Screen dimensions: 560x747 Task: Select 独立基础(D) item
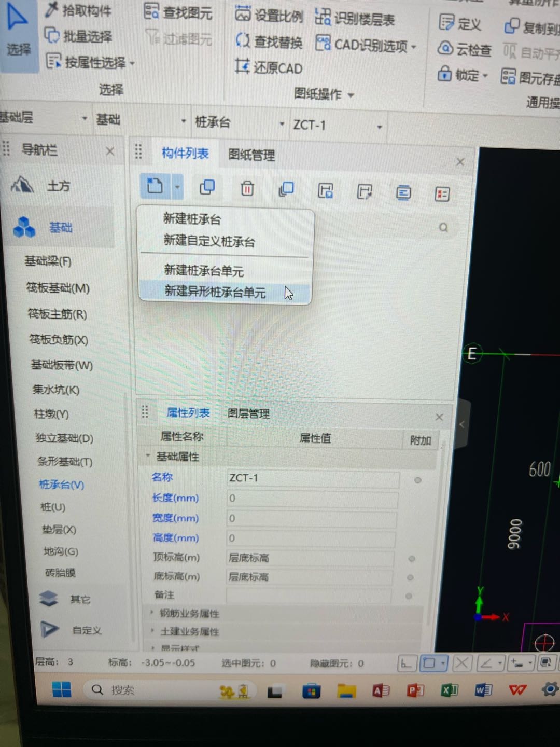[x=64, y=438]
